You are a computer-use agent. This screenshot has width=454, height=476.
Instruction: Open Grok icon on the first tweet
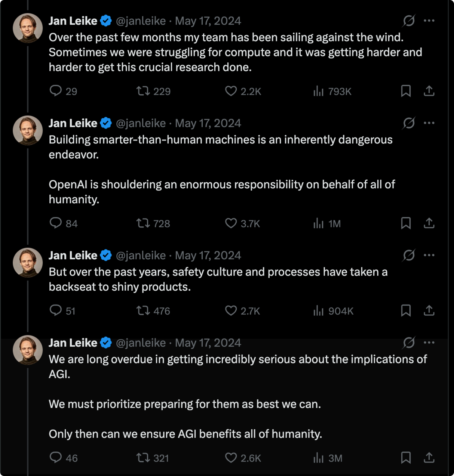409,21
